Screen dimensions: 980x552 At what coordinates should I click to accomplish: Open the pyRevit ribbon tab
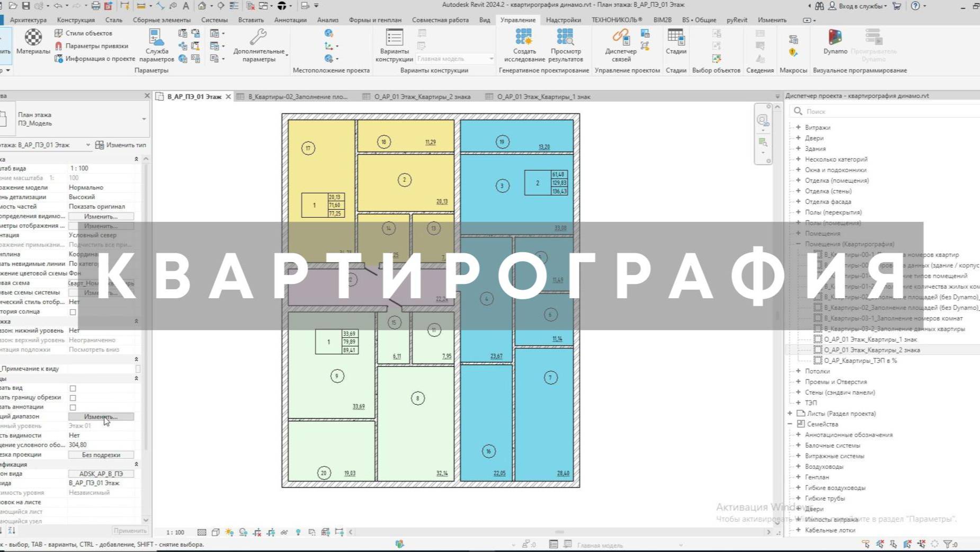point(737,20)
